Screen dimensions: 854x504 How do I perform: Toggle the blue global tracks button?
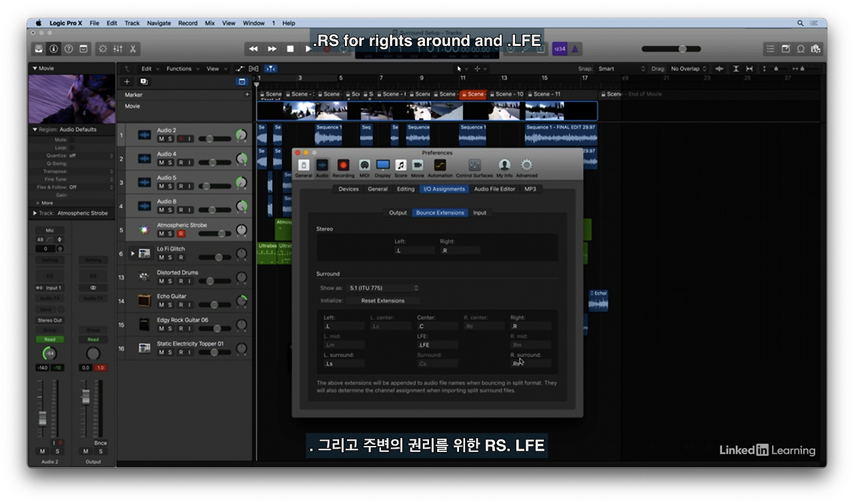coord(242,81)
